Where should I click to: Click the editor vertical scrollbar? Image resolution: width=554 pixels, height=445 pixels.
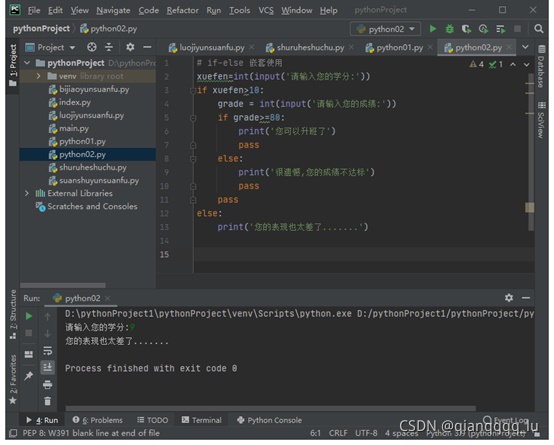tap(530, 152)
